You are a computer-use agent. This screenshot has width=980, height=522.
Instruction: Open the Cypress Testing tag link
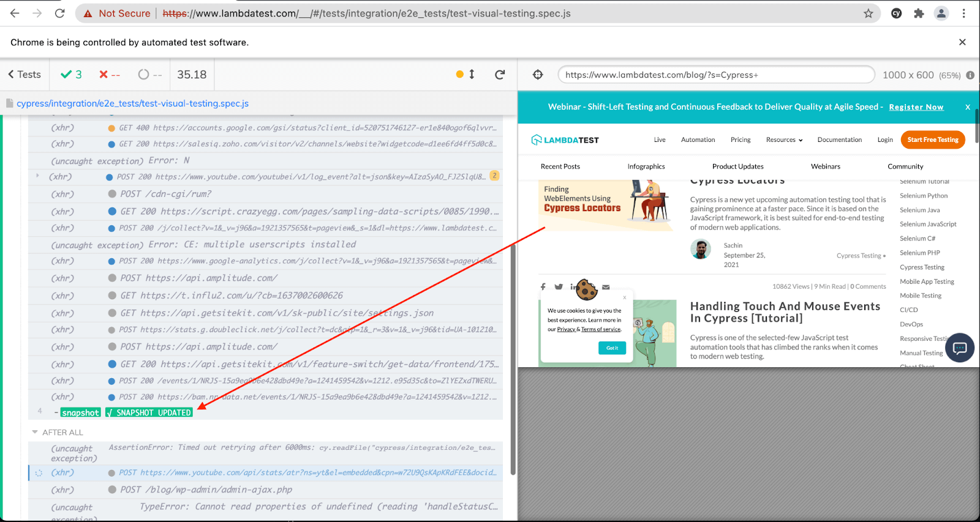click(859, 256)
